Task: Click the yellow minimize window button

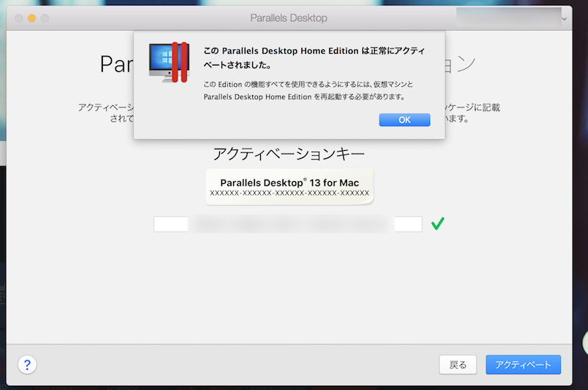Action: (x=32, y=18)
